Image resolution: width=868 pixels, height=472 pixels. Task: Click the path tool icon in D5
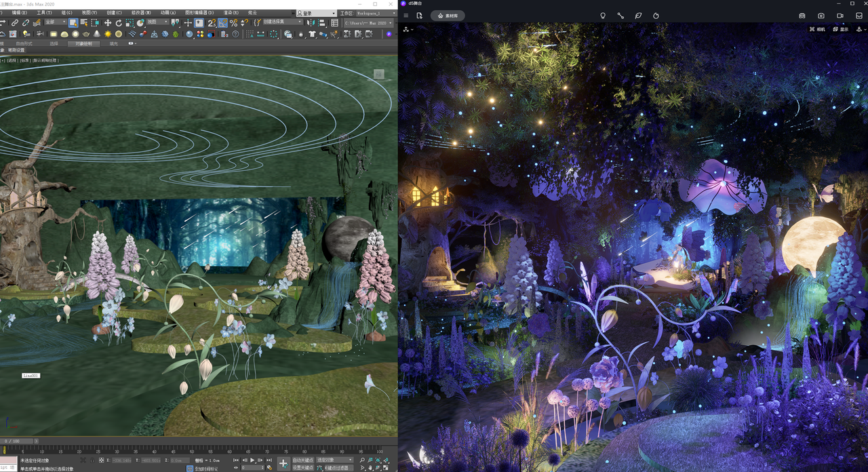coord(620,16)
